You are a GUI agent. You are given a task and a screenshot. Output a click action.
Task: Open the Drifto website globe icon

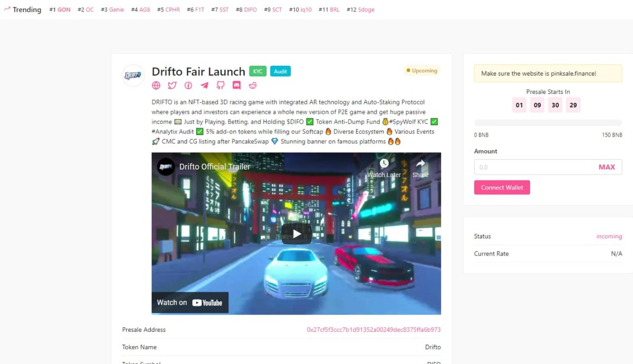point(156,85)
